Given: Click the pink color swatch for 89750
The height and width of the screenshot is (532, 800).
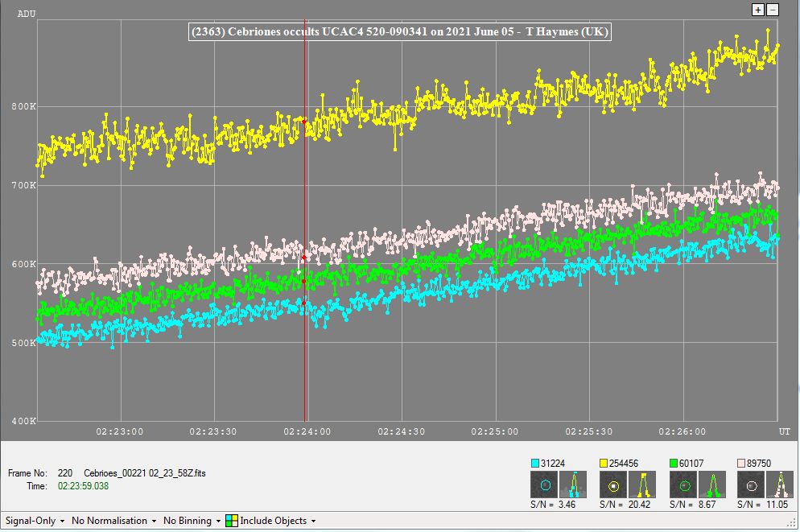Looking at the screenshot, I should click(x=742, y=464).
